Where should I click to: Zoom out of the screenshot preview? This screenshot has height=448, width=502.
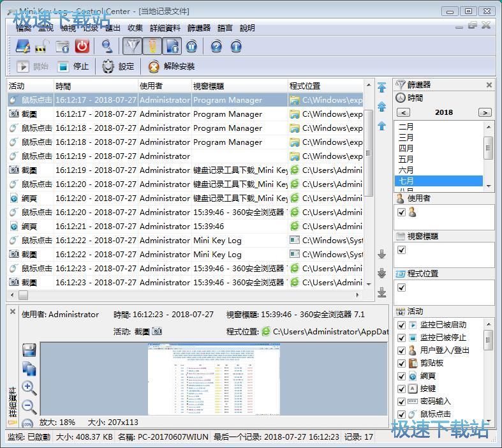point(29,406)
